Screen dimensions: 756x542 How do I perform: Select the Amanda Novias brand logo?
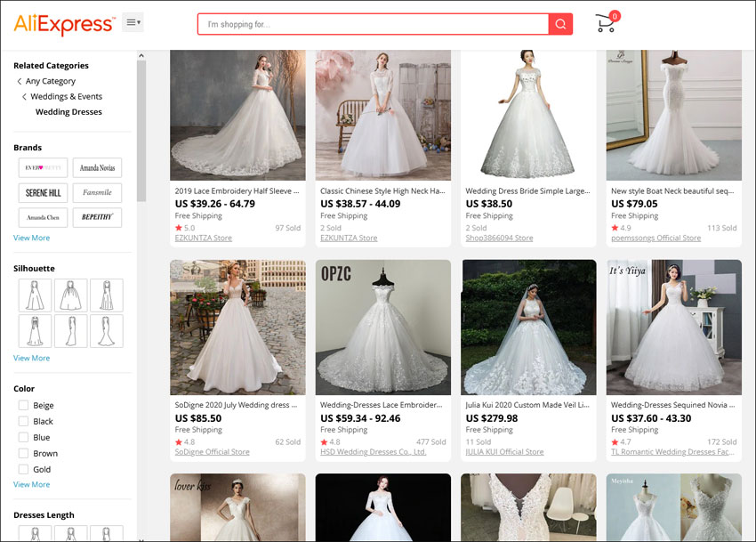click(98, 168)
